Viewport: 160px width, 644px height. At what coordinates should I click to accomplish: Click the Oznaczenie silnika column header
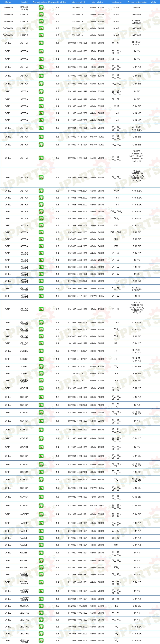tap(137, 2)
